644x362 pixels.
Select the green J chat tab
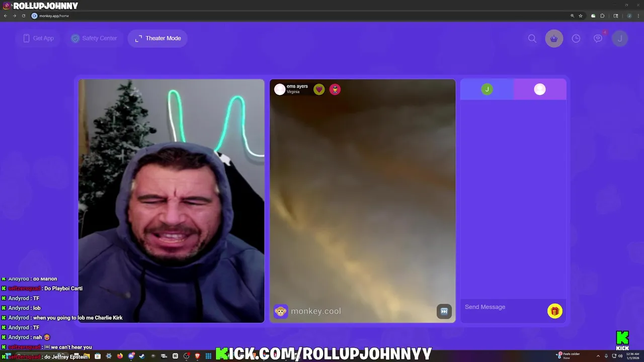click(487, 89)
